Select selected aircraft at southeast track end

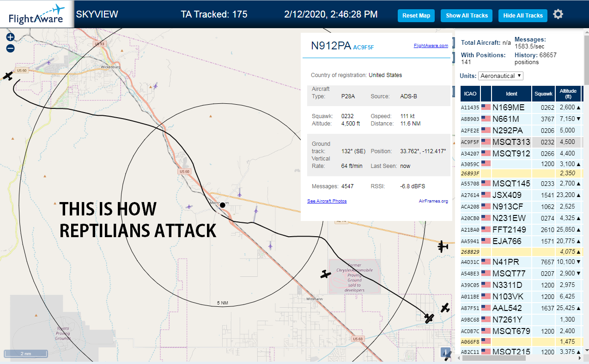tap(429, 318)
